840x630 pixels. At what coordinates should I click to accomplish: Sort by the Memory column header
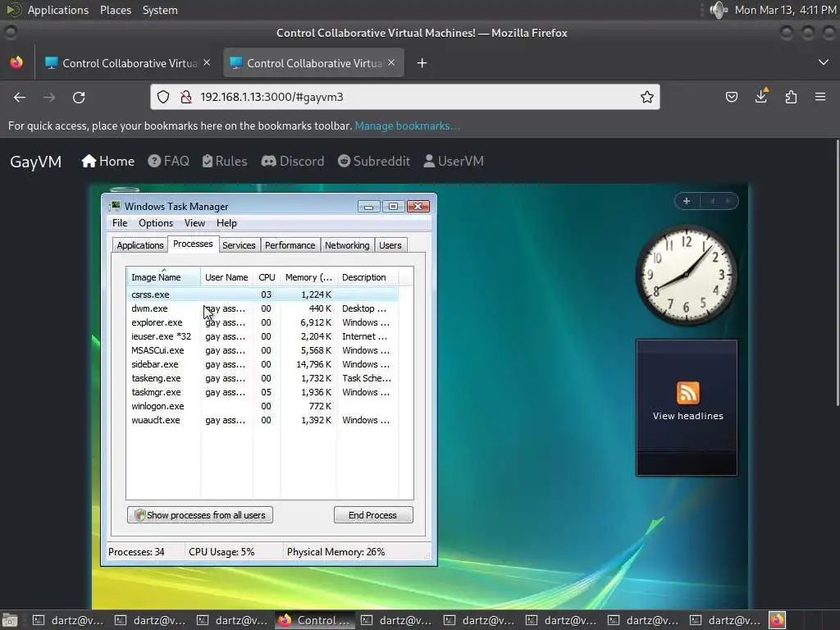click(x=308, y=277)
